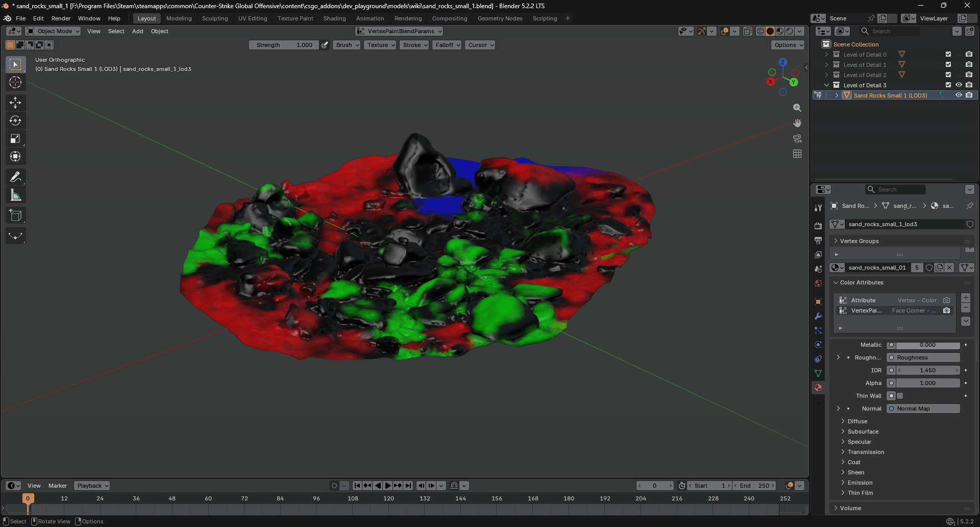Viewport: 980px width, 527px height.
Task: Select the Measure ruler tool
Action: [x=15, y=195]
